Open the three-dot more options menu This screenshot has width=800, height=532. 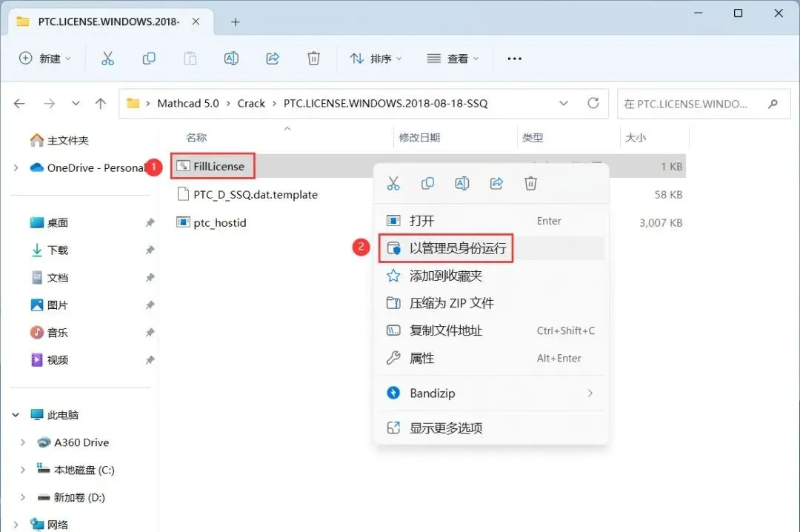click(514, 59)
